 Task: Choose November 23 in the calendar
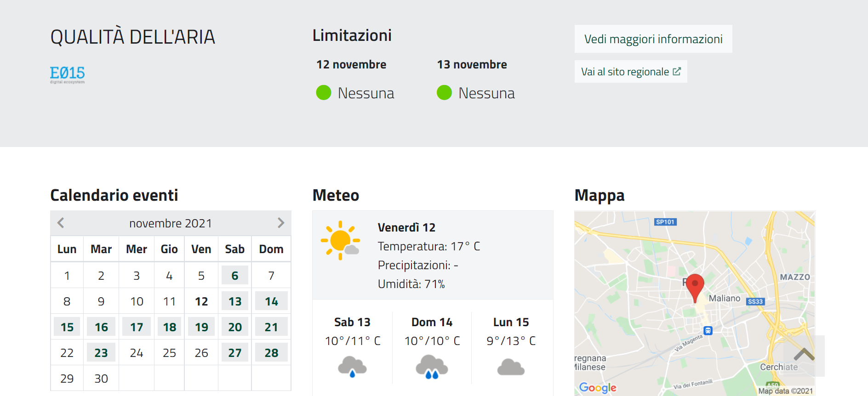tap(101, 353)
